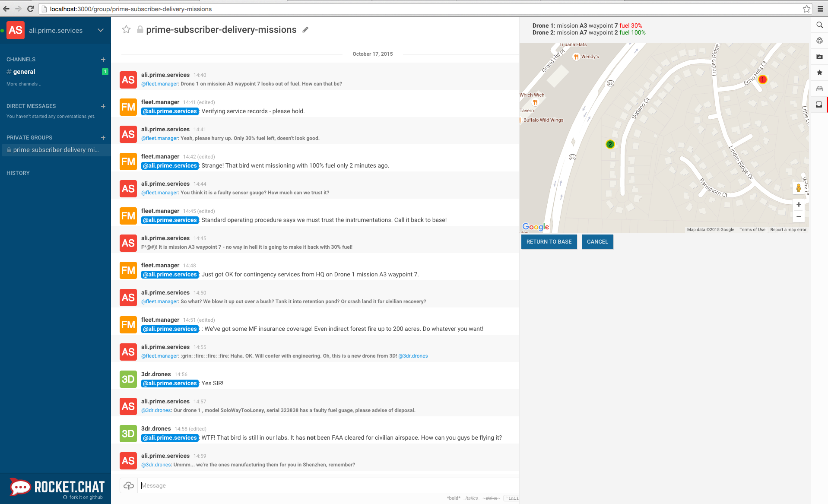
Task: Toggle Google Map Pegman view
Action: pos(799,188)
